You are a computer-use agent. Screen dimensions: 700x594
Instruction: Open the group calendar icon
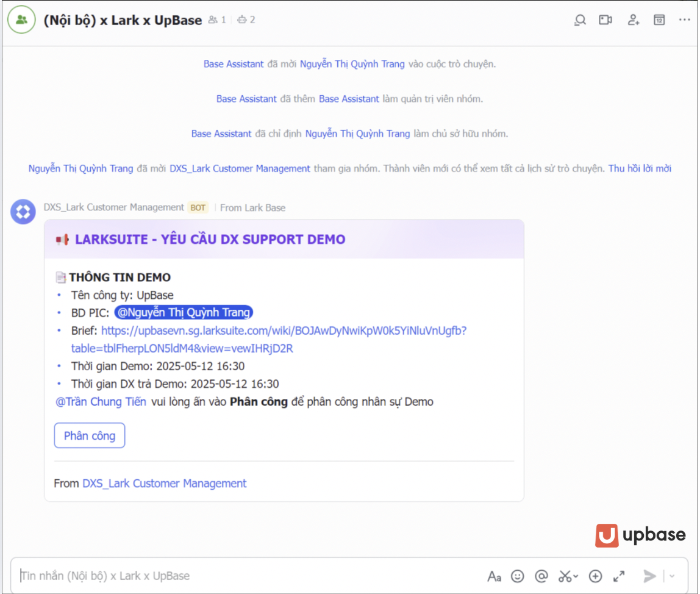pyautogui.click(x=659, y=20)
